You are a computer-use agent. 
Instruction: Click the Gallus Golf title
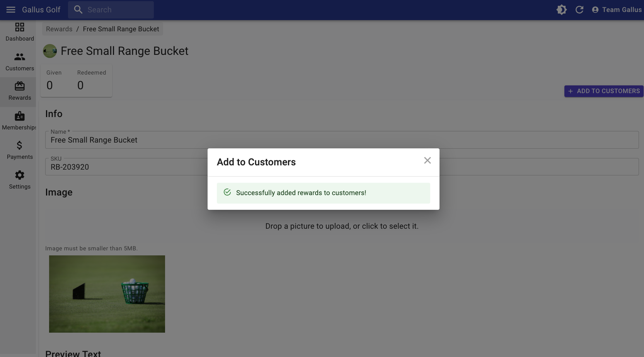[x=41, y=10]
